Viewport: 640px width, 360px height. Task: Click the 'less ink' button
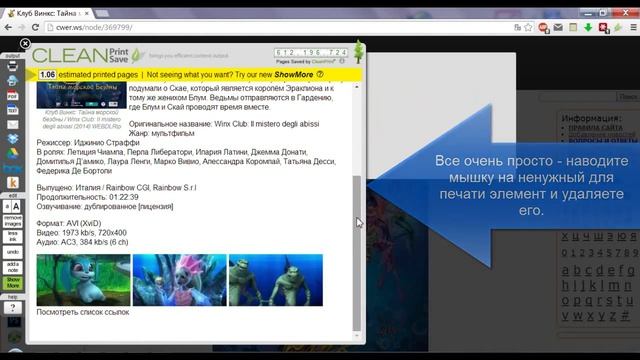(x=13, y=236)
